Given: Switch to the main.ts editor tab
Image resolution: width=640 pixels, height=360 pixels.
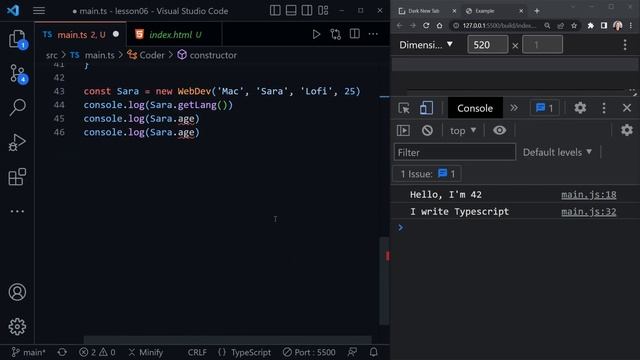Looking at the screenshot, I should (81, 35).
